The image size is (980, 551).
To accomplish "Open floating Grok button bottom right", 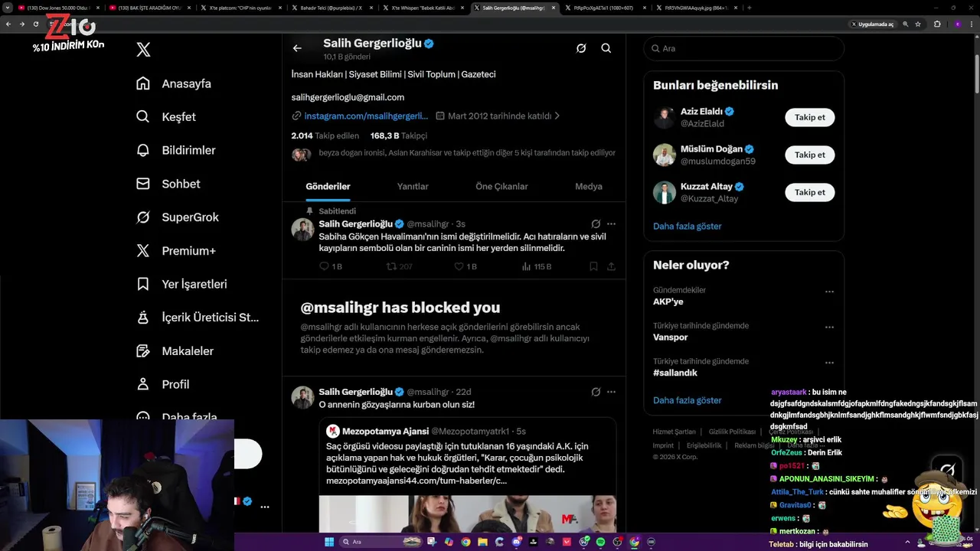I will pyautogui.click(x=947, y=470).
